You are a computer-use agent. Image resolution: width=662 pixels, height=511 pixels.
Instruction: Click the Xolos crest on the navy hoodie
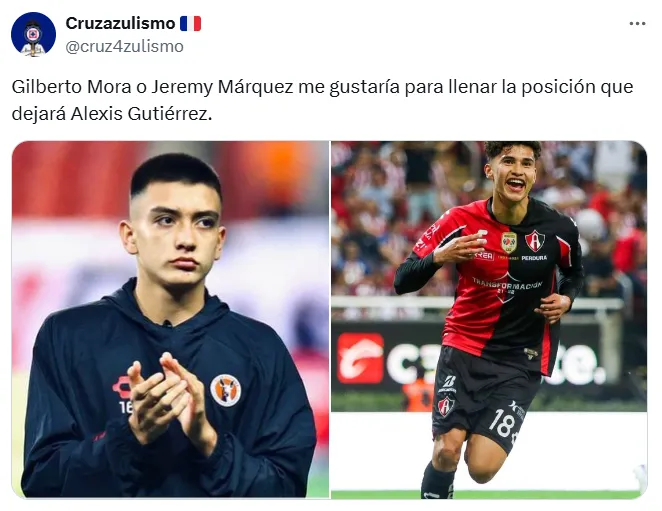(225, 390)
